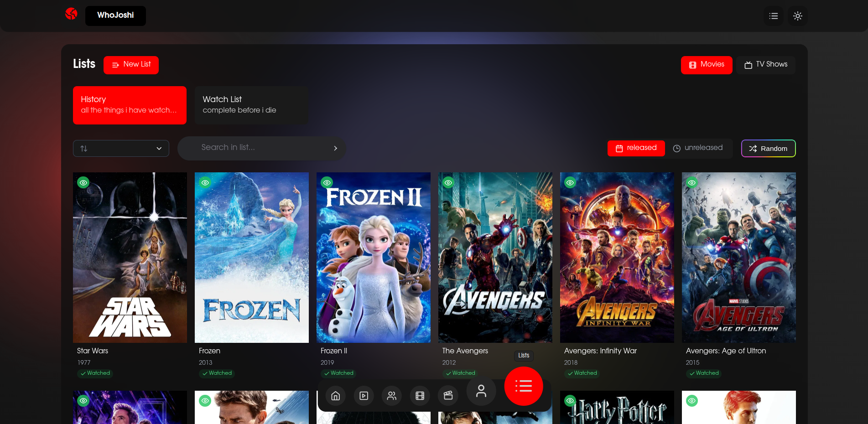Open the list menu icon in header

[774, 16]
